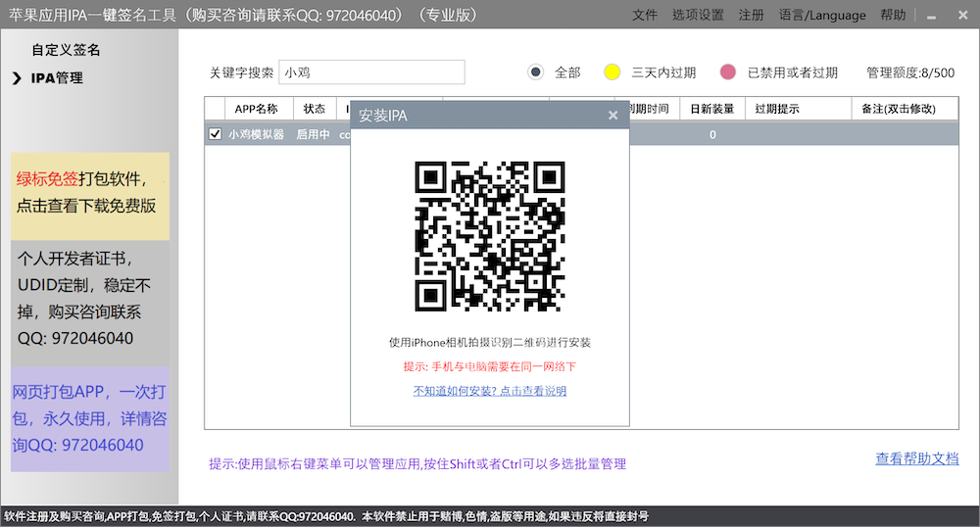
Task: Toggle checkbox for 小鸡模拟器 row
Action: click(215, 134)
